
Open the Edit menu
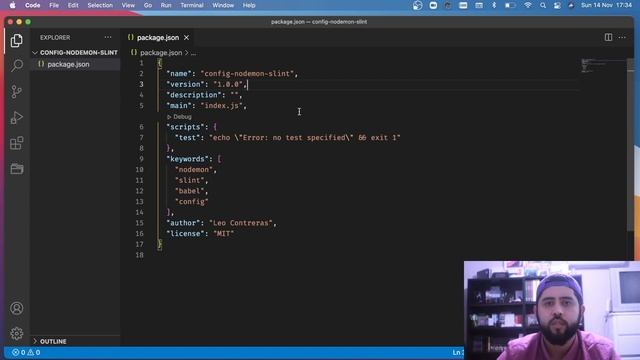coord(73,5)
